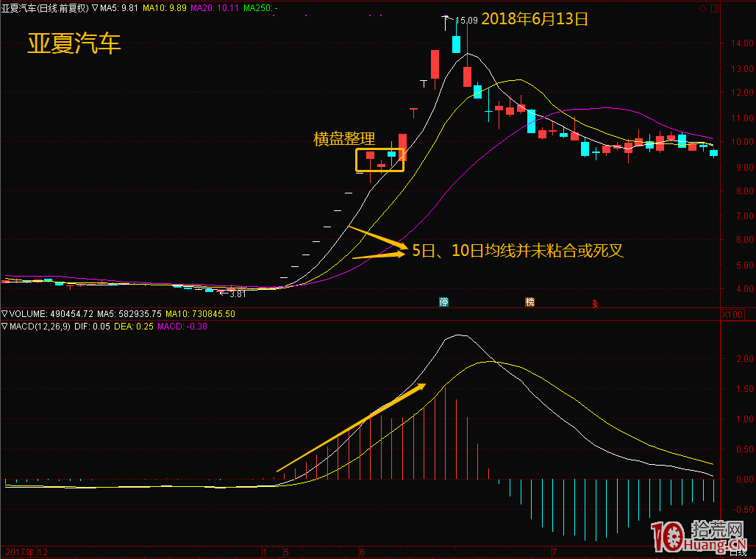The width and height of the screenshot is (756, 559).
Task: Click the MACD(12,26,9) indicator name
Action: click(x=40, y=327)
